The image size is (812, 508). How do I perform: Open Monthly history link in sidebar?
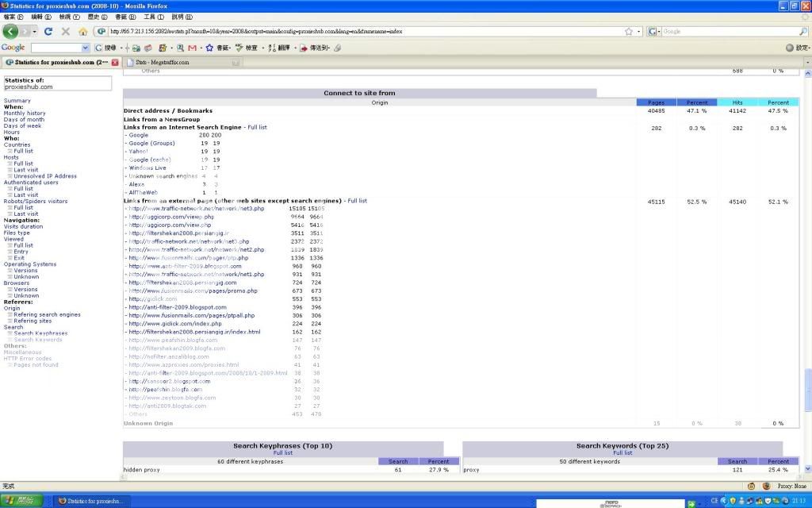[x=25, y=114]
